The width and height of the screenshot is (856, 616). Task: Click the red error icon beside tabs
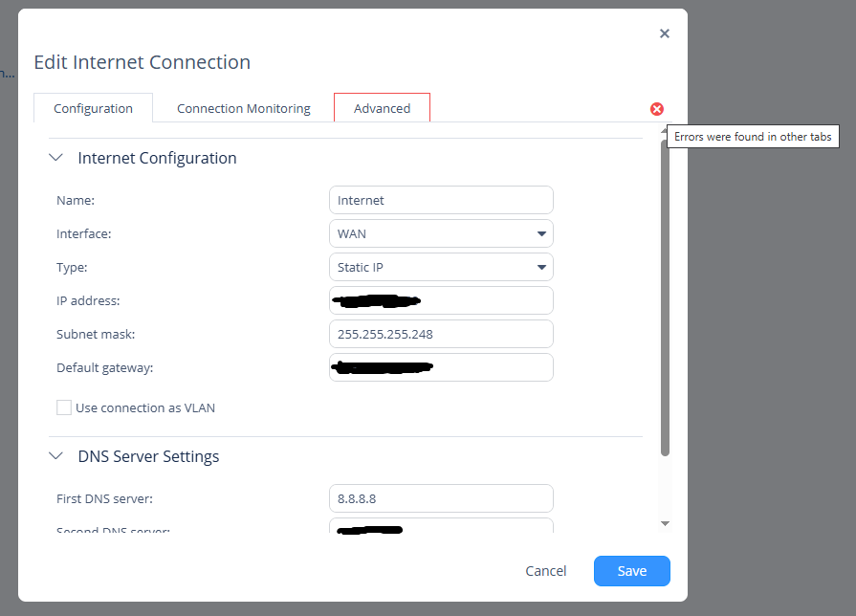[x=657, y=109]
